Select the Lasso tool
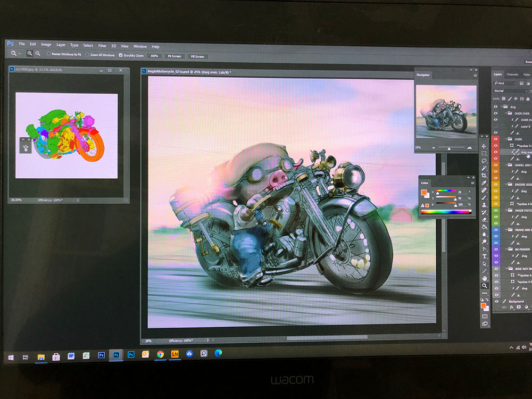The height and width of the screenshot is (399, 532). point(484,161)
